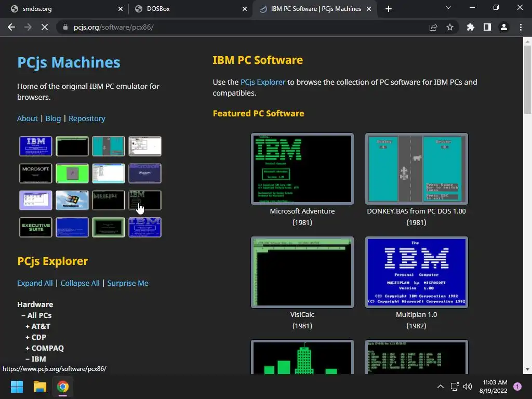Screen dimensions: 532x399
Task: Open the Repository link
Action: 87,118
